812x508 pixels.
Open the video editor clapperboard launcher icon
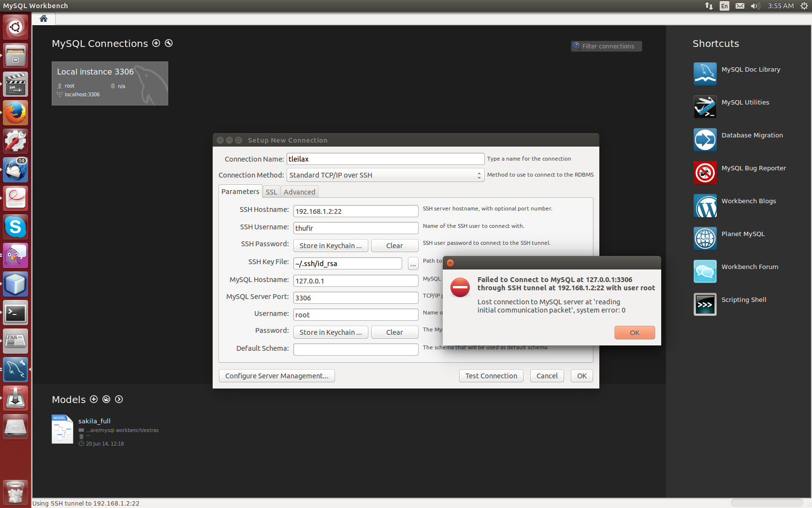(15, 84)
